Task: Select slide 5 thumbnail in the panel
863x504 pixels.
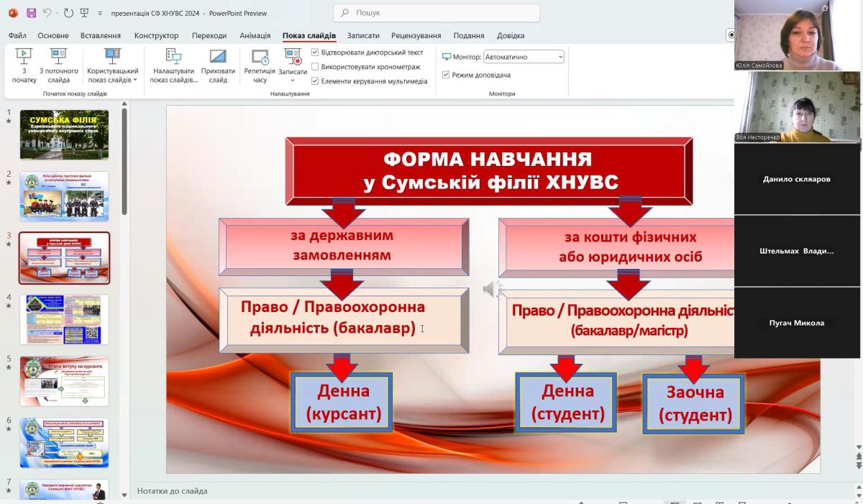Action: point(65,381)
